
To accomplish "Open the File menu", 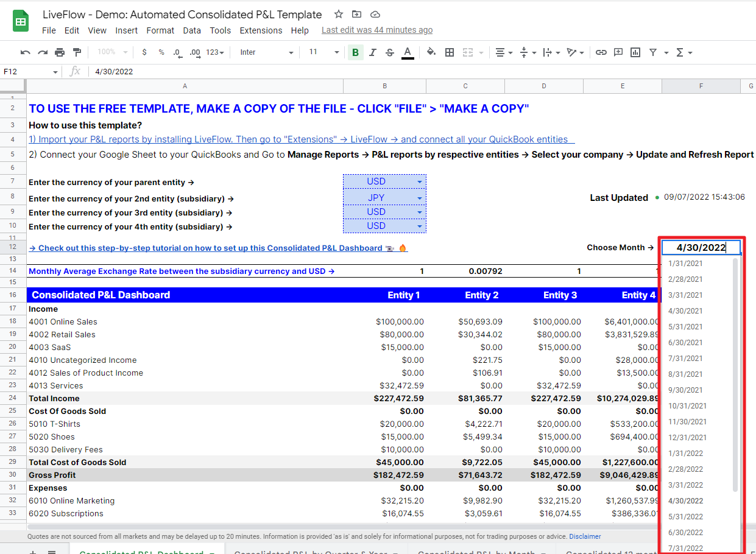I will coord(49,30).
